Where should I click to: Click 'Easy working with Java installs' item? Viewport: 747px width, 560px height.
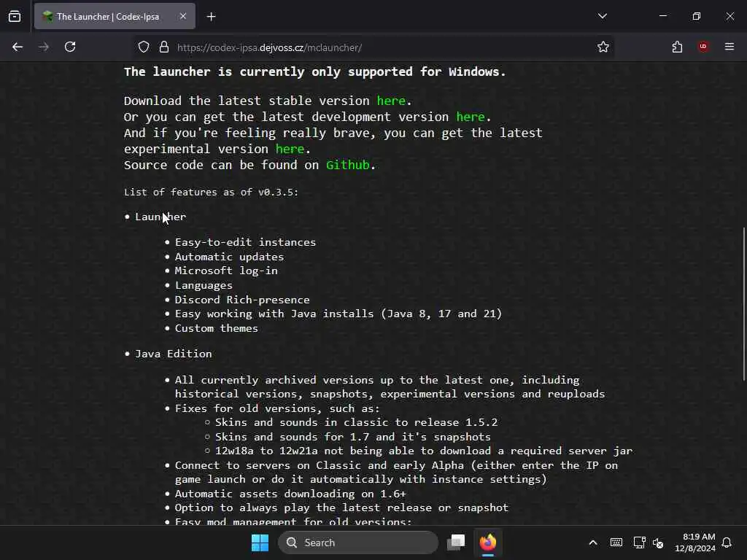pos(338,314)
